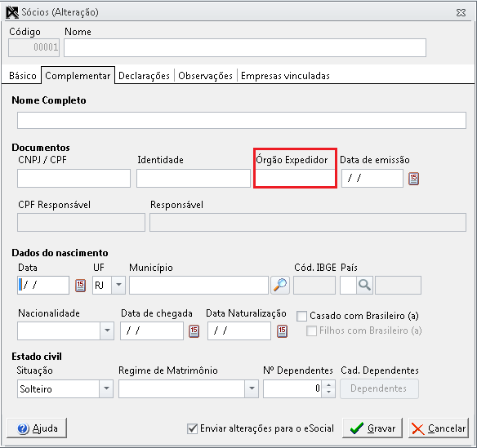This screenshot has height=448, width=477.
Task: Open the Declarações tab
Action: (x=144, y=76)
